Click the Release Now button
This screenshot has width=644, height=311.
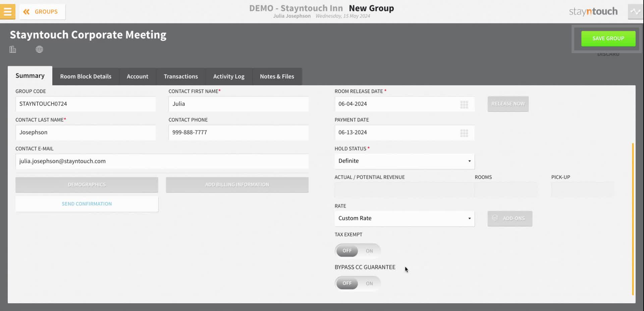point(508,104)
